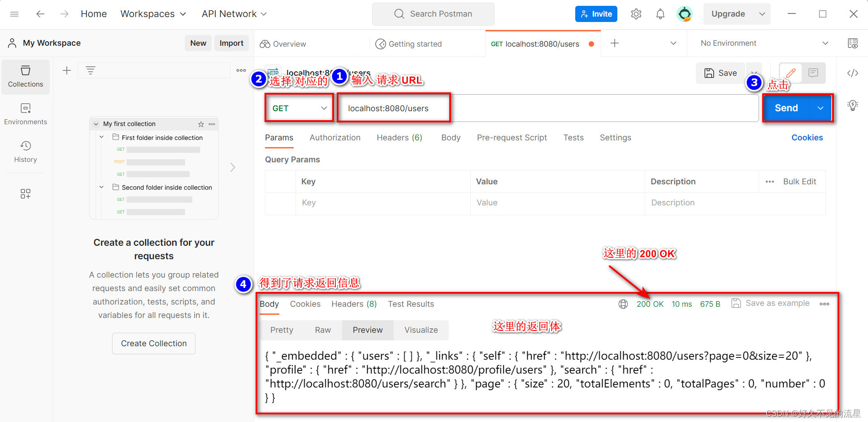This screenshot has width=868, height=422.
Task: Advance the collection illustration with right chevron
Action: [232, 167]
